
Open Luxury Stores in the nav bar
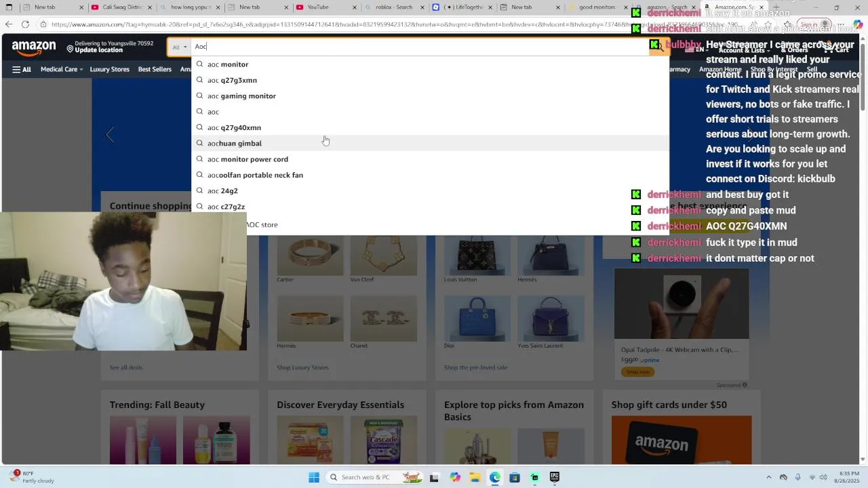(x=109, y=69)
